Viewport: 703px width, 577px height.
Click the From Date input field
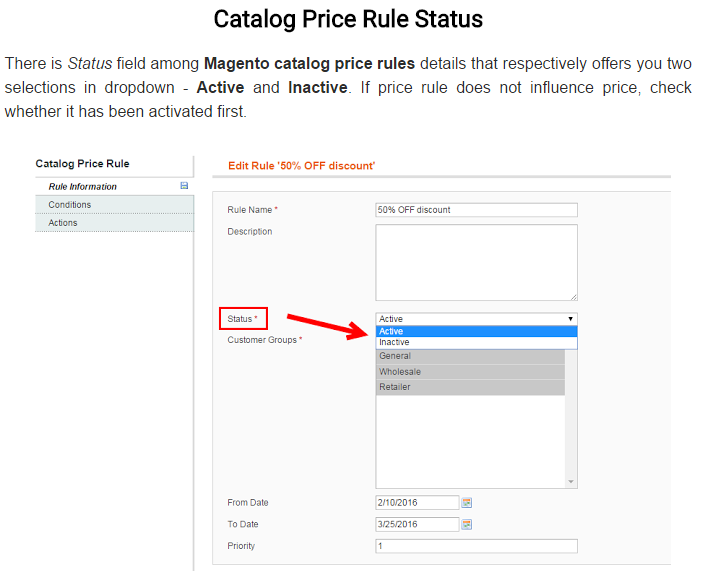416,502
